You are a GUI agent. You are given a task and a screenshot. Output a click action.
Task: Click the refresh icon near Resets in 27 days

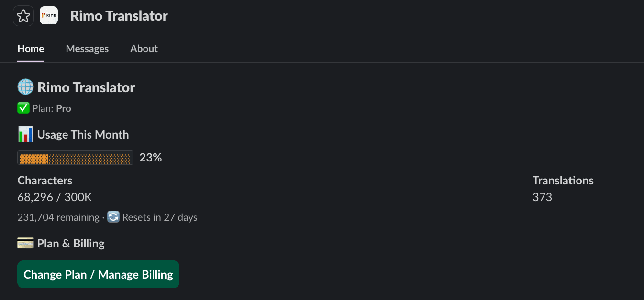113,217
